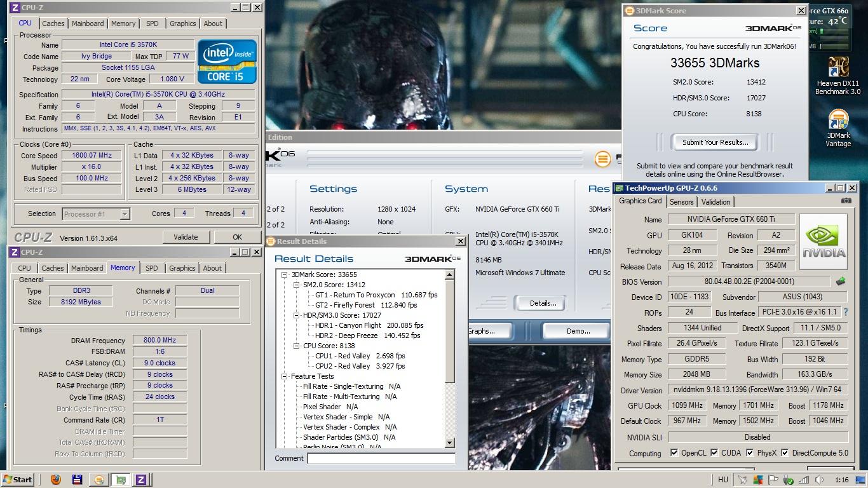868x488 pixels.
Task: Click the GPU-Z title bar icon
Action: (x=619, y=188)
